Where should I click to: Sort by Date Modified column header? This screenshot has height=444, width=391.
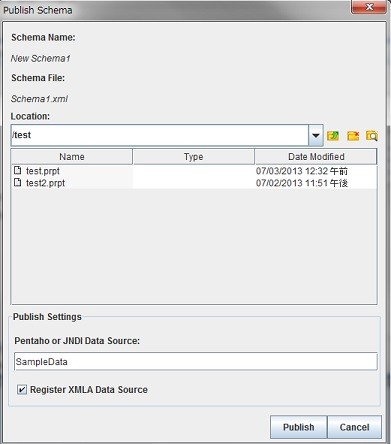[x=316, y=157]
